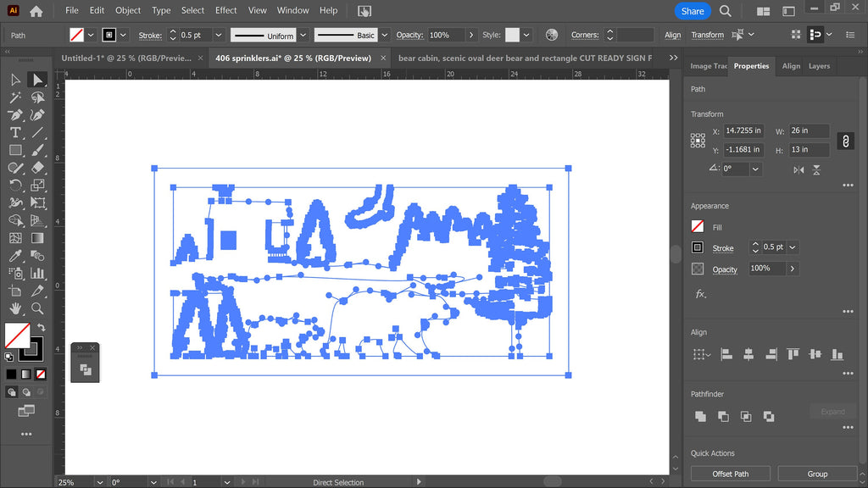Switch to the Untitled-1 document tab
This screenshot has width=868, height=488.
[126, 58]
